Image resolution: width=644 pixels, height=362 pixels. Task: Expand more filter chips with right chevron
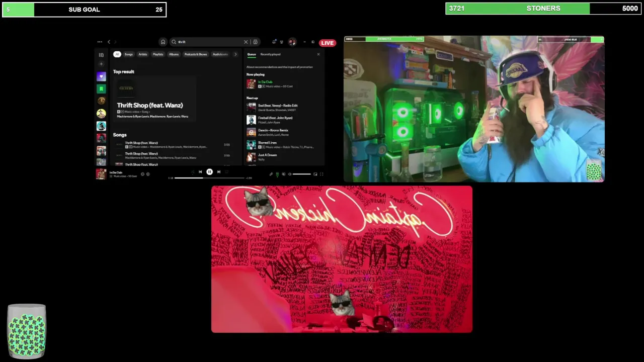click(235, 54)
